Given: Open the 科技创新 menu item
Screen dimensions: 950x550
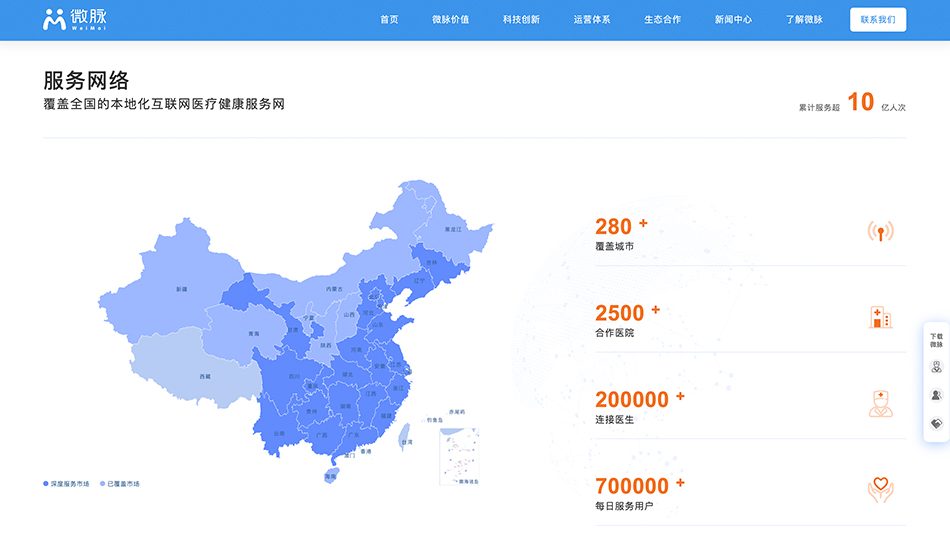Looking at the screenshot, I should (521, 20).
